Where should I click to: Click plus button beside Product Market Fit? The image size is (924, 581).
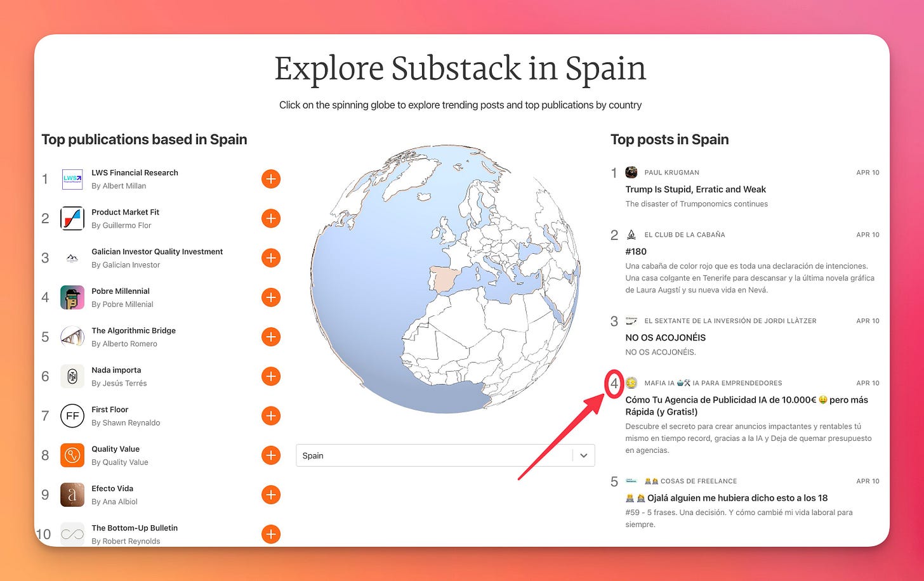point(271,218)
